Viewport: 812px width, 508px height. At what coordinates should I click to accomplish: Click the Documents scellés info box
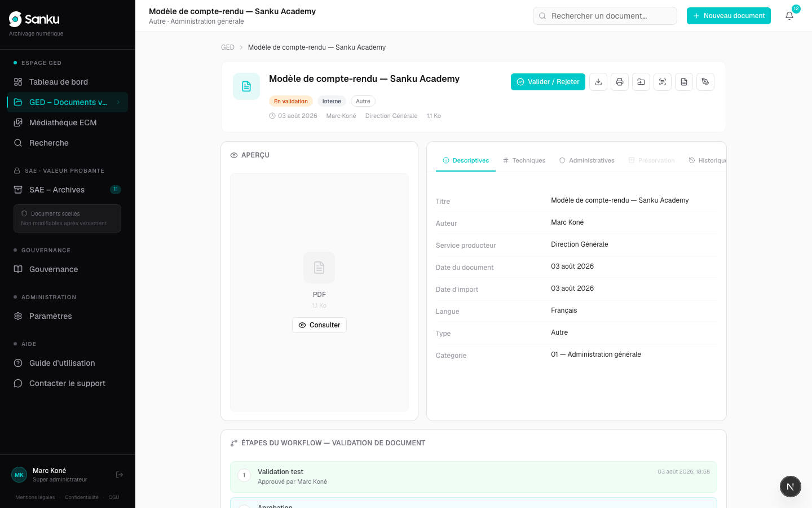point(67,218)
